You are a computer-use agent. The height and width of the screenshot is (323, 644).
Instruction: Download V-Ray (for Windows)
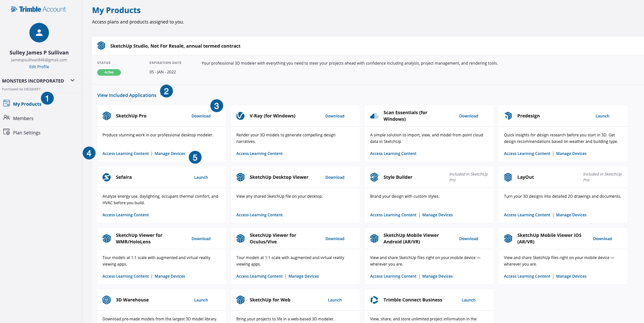[x=335, y=116]
